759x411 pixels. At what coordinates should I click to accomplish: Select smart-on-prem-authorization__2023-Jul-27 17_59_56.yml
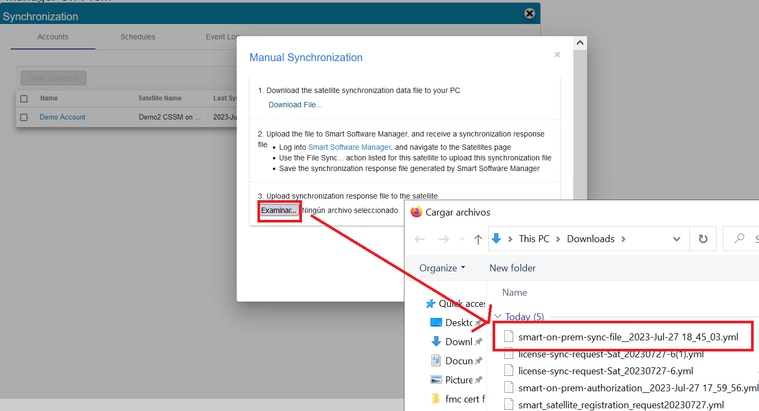tap(638, 388)
